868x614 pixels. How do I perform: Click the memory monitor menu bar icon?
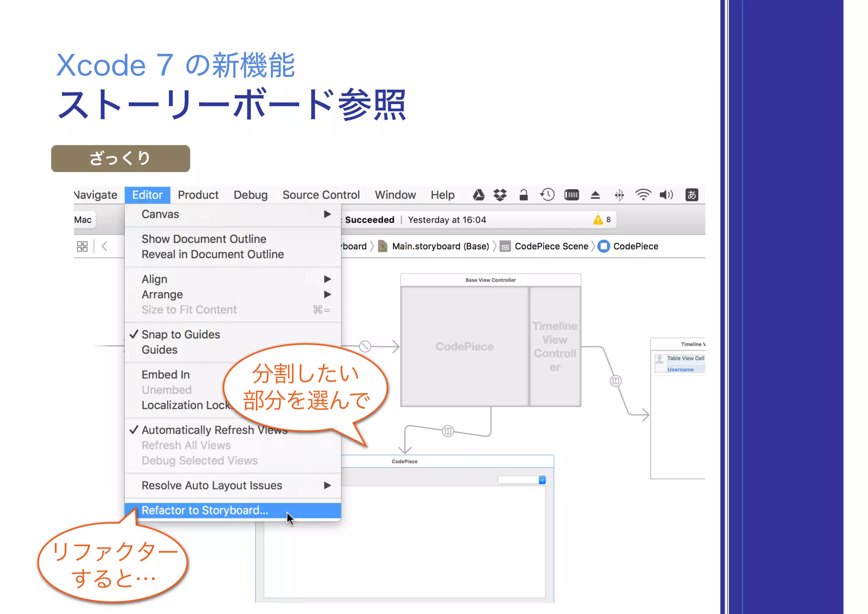pyautogui.click(x=571, y=195)
